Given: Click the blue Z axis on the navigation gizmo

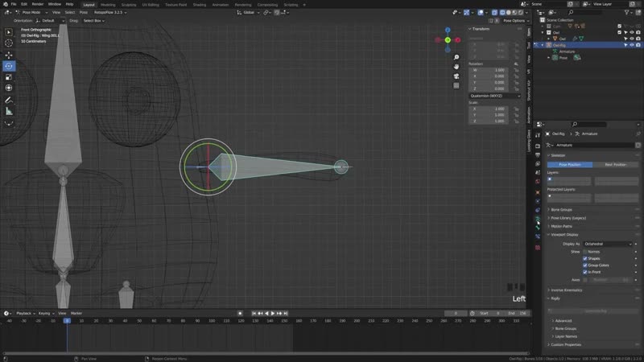Looking at the screenshot, I should coord(448,30).
